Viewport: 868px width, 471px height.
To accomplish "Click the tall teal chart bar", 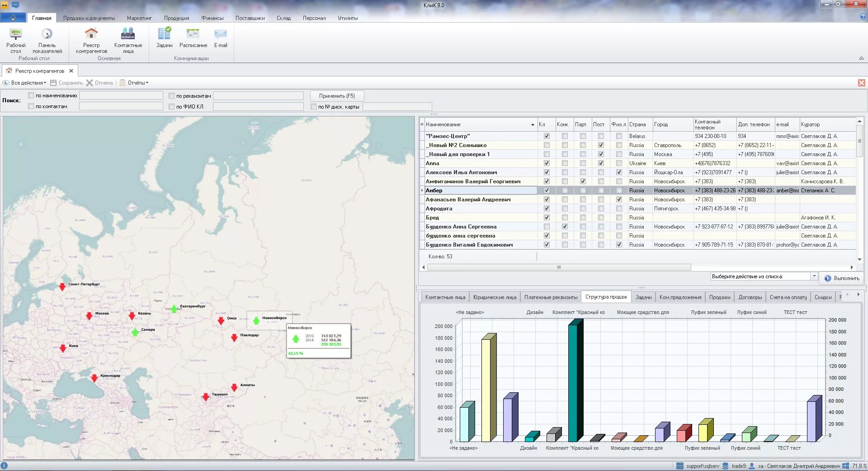I will click(575, 381).
